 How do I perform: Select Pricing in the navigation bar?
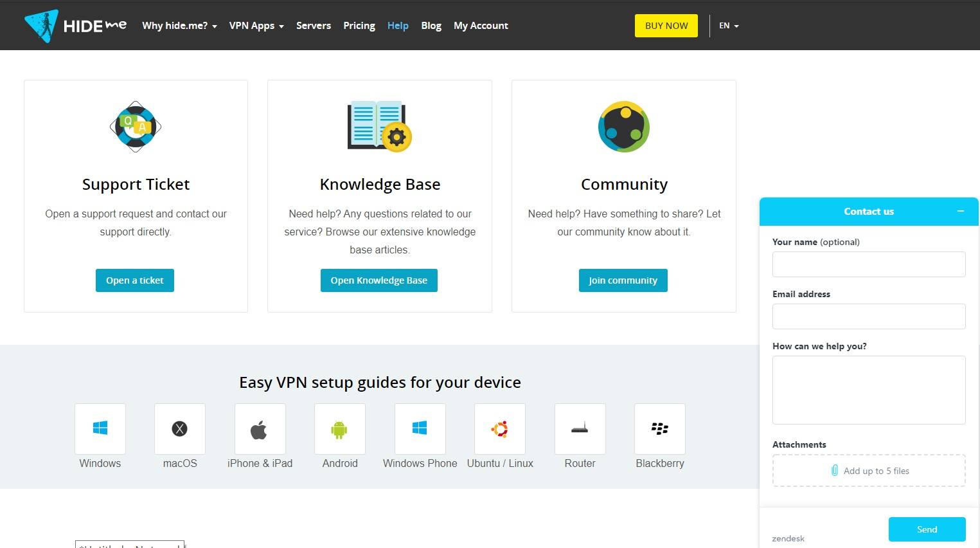pyautogui.click(x=359, y=25)
